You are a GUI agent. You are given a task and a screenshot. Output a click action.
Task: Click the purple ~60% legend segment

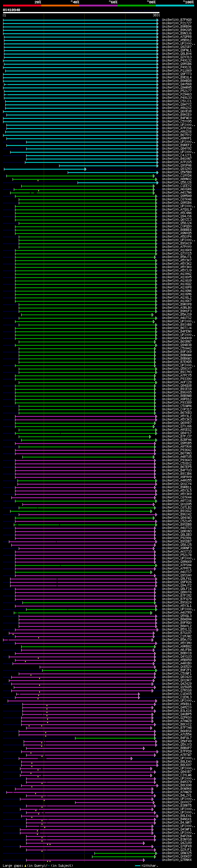click(99, 6)
